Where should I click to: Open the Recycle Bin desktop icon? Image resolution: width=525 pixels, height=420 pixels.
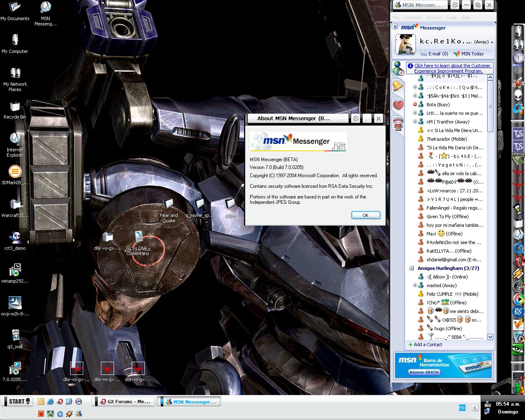(x=15, y=110)
